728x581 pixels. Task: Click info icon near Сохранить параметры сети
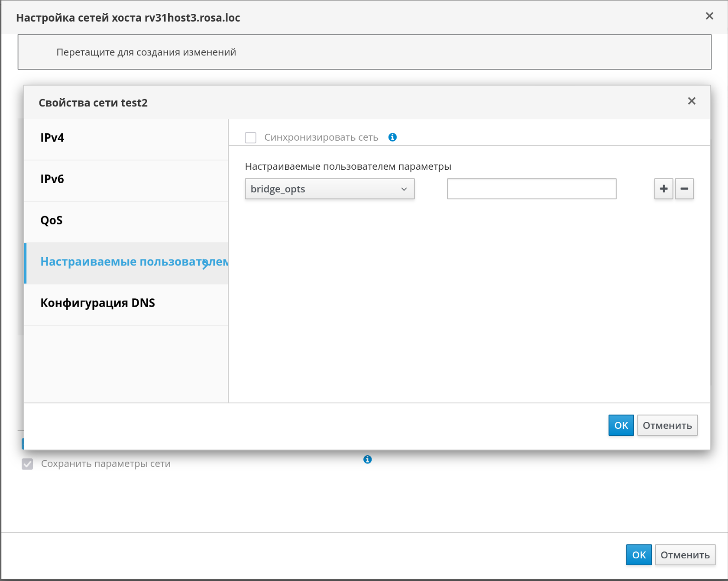[367, 459]
